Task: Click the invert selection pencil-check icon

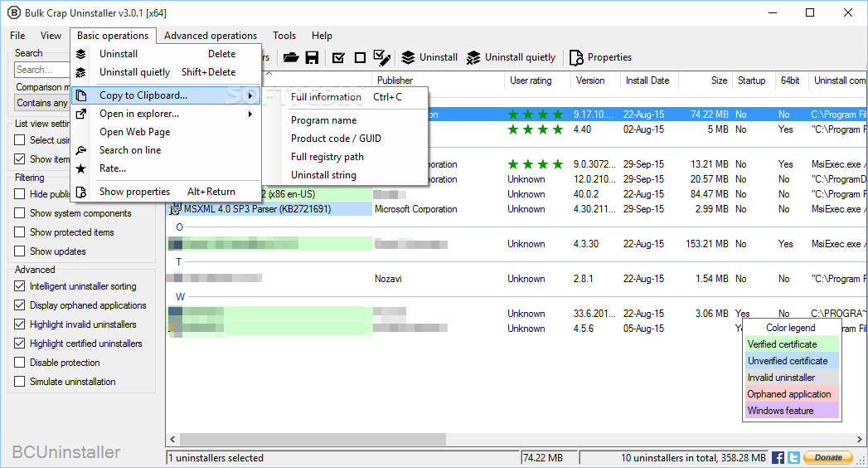Action: pyautogui.click(x=382, y=57)
